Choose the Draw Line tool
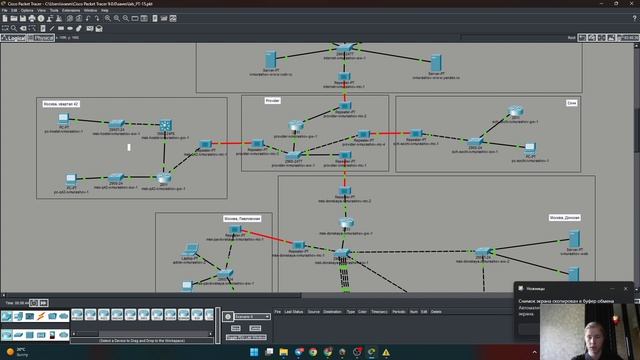This screenshot has width=640, height=360. (52, 29)
